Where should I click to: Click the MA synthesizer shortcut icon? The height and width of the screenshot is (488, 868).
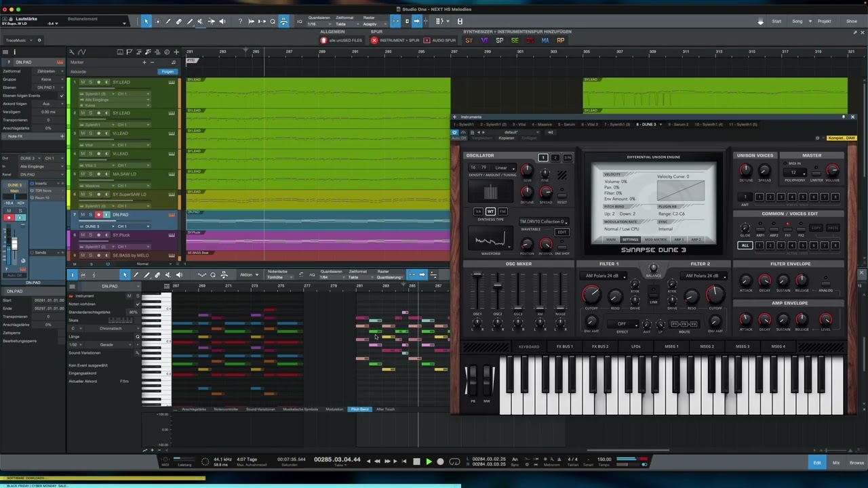click(x=545, y=40)
